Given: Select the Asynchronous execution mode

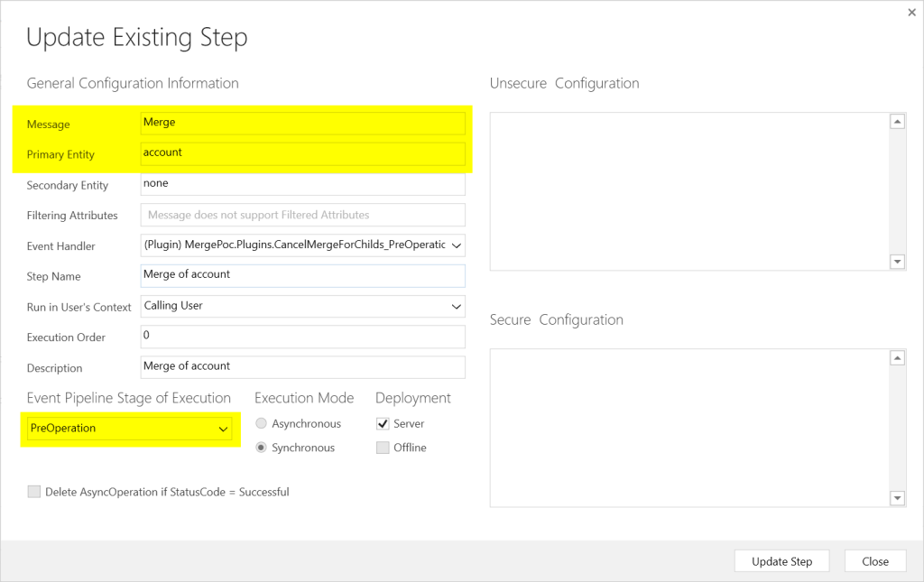Looking at the screenshot, I should pos(262,424).
